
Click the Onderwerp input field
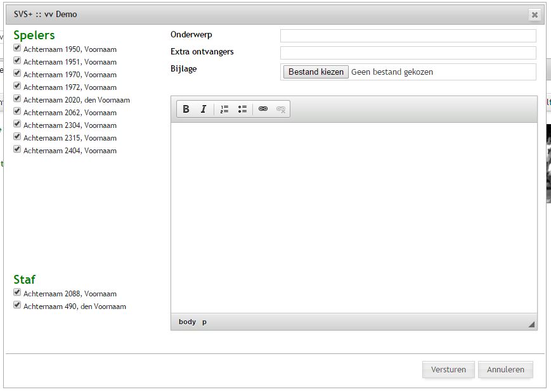coord(408,35)
